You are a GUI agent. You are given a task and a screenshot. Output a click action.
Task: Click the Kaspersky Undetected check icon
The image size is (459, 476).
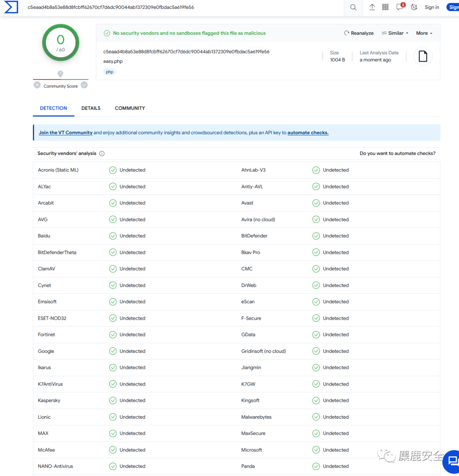tap(113, 400)
